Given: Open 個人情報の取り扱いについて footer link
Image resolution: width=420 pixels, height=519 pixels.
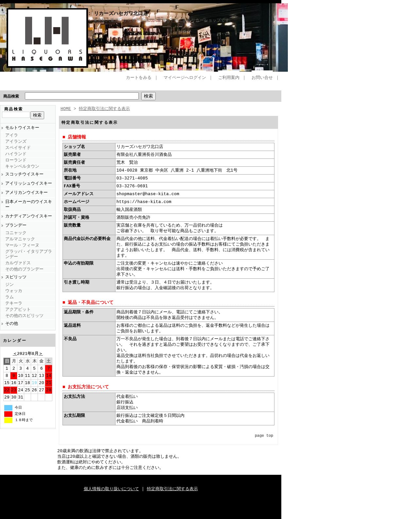Looking at the screenshot, I should (x=111, y=489).
